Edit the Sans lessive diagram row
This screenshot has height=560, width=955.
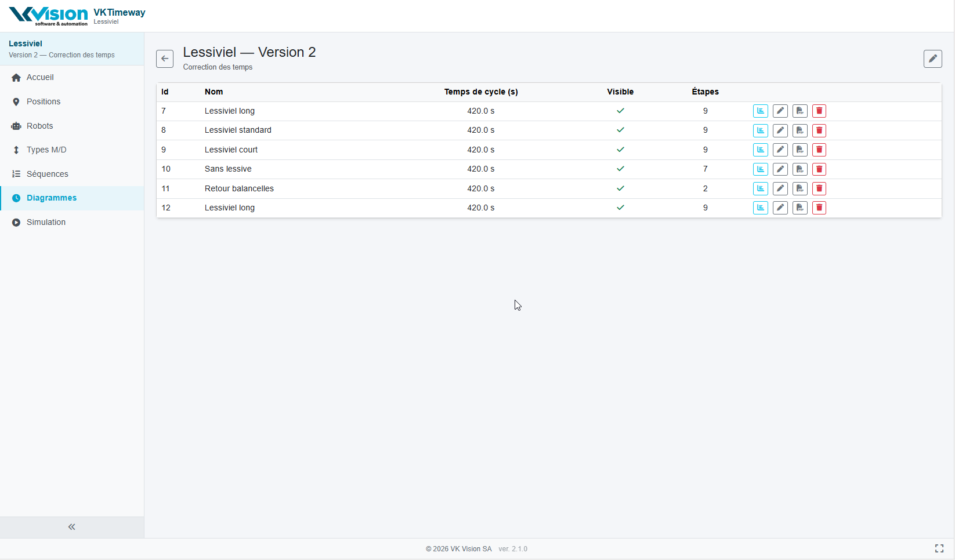click(x=780, y=169)
